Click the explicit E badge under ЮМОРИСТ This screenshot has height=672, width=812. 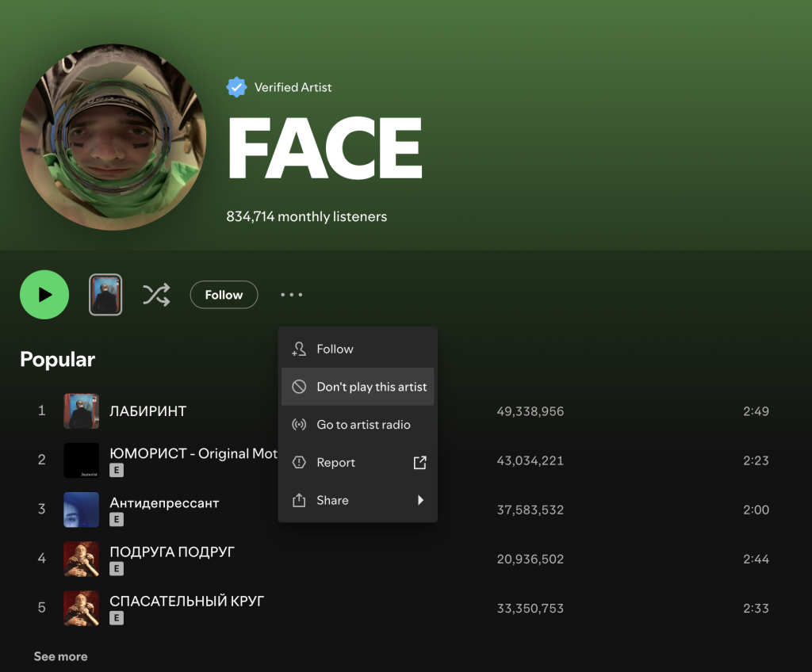point(117,470)
